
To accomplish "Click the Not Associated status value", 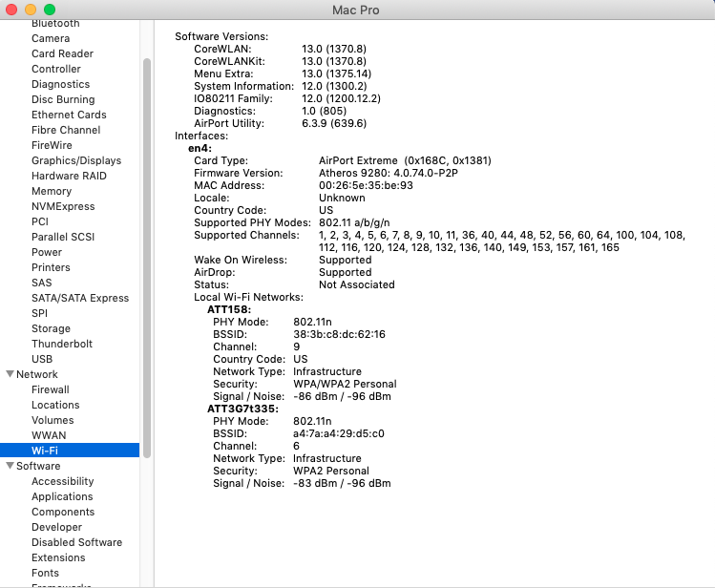I will [357, 284].
